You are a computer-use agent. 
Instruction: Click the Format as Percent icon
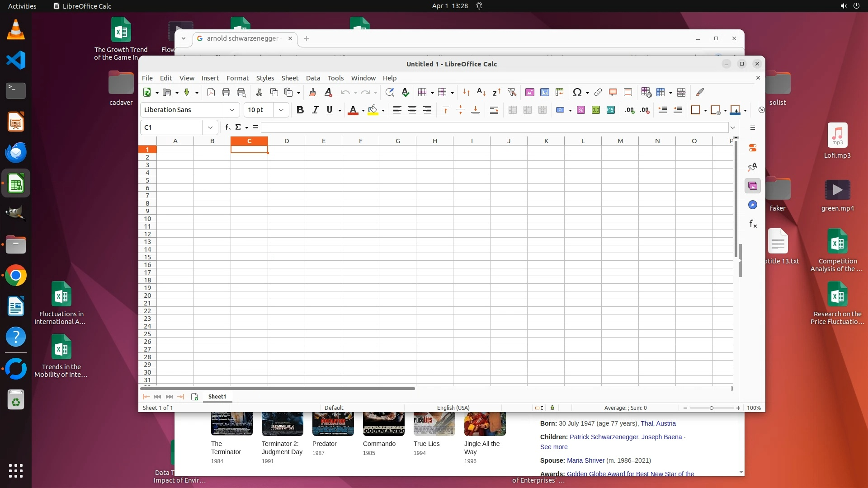click(x=581, y=110)
